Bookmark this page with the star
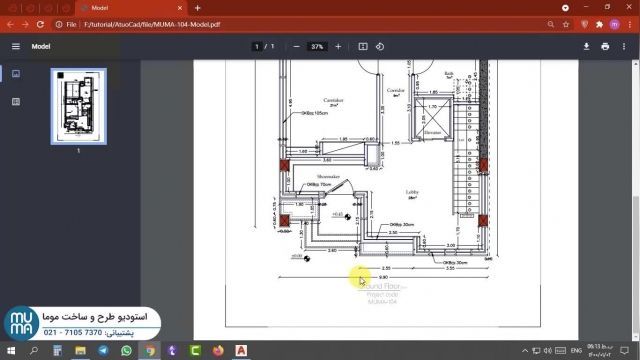 coord(566,24)
